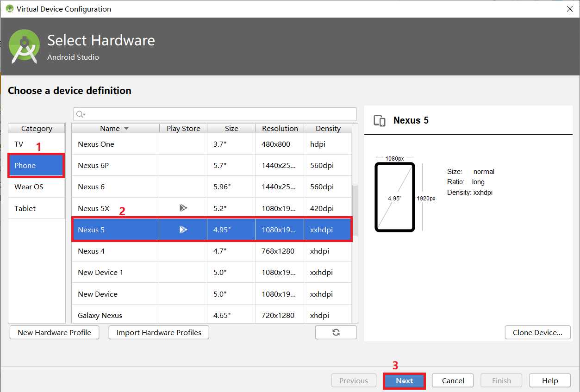Sort by the Resolution column header
580x392 pixels.
[280, 128]
